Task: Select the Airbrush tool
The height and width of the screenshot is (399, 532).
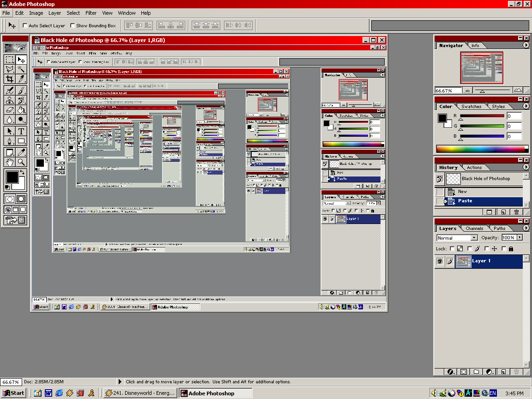Action: coord(10,90)
